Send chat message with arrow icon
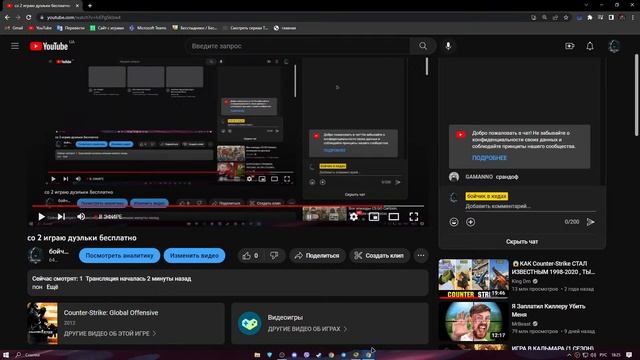Viewport: 640px width, 360px height. (x=590, y=222)
